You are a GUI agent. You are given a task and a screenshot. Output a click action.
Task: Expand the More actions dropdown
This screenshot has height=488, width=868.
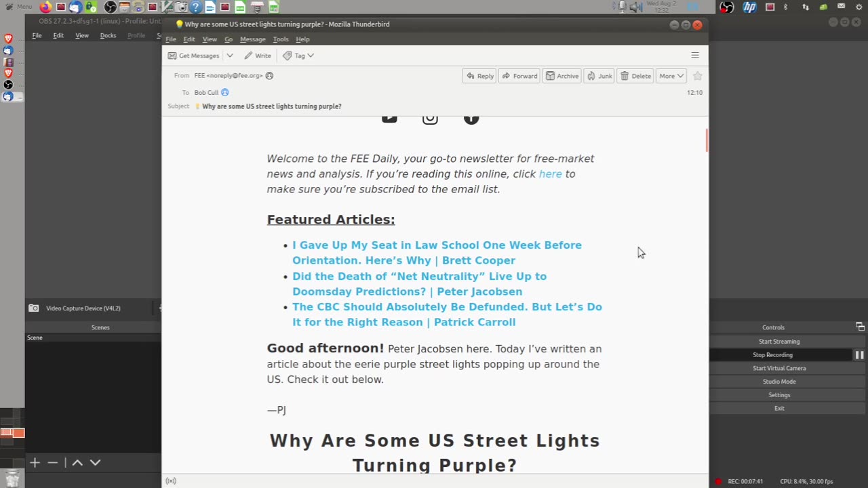point(671,76)
